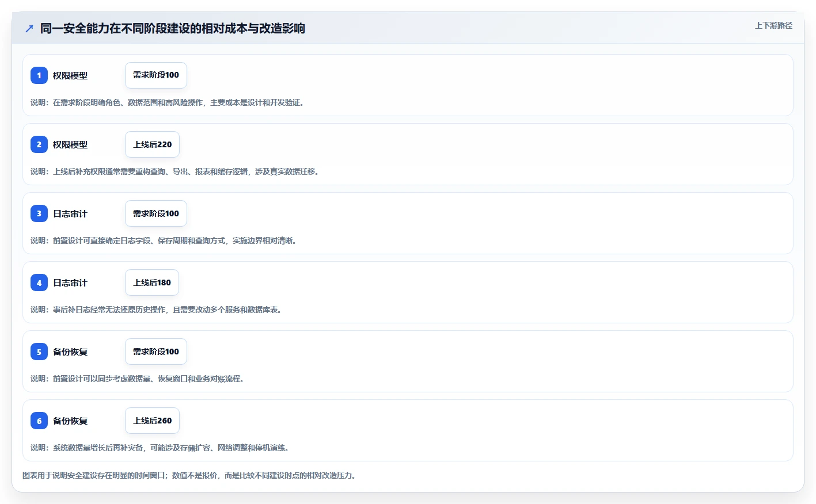Select the 需求阶段100 chip in row 5
This screenshot has width=816, height=504.
[x=156, y=352]
